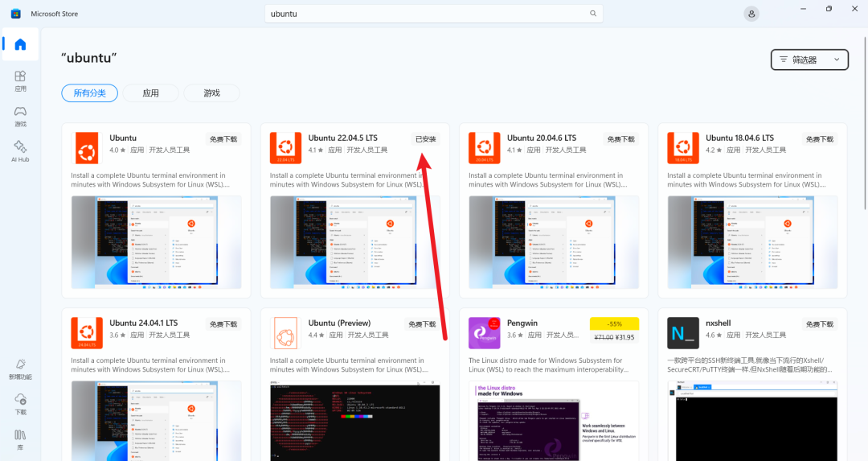Click 免费下载 on Ubuntu (Preview) card
This screenshot has width=868, height=461.
(x=423, y=324)
